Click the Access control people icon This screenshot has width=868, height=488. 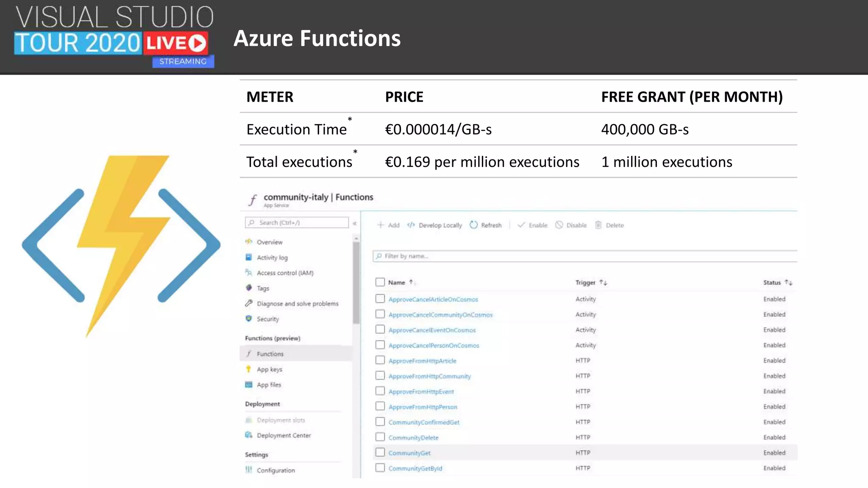[249, 272]
